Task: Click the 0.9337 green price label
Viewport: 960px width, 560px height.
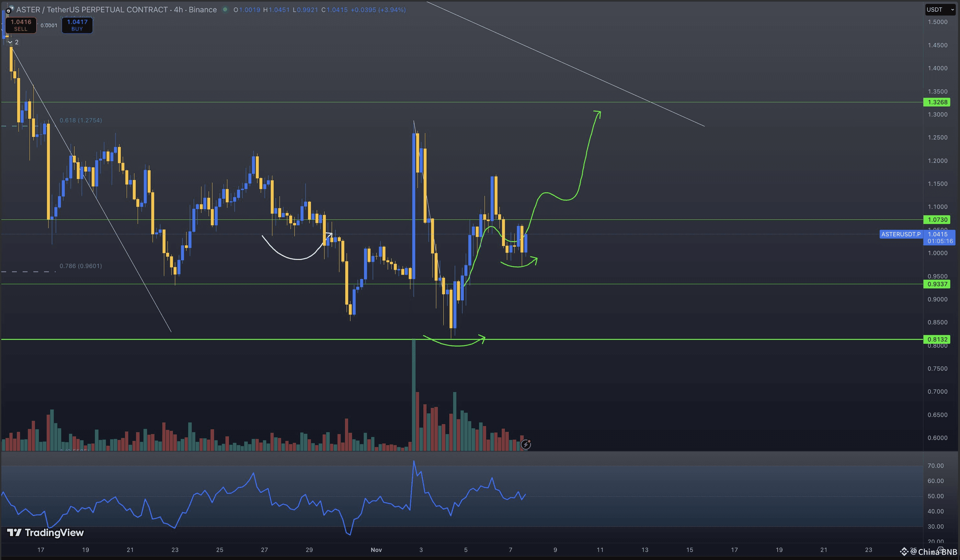Action: click(937, 284)
